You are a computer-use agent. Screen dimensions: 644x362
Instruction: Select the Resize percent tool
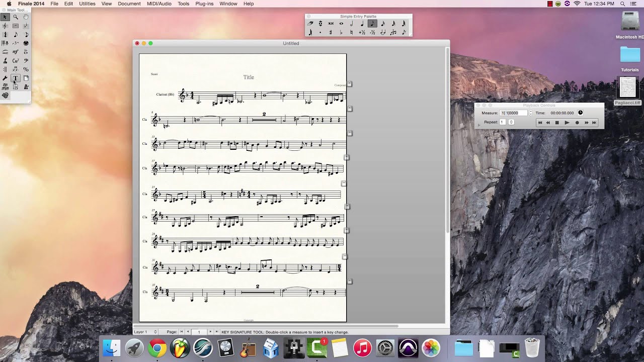(26, 69)
